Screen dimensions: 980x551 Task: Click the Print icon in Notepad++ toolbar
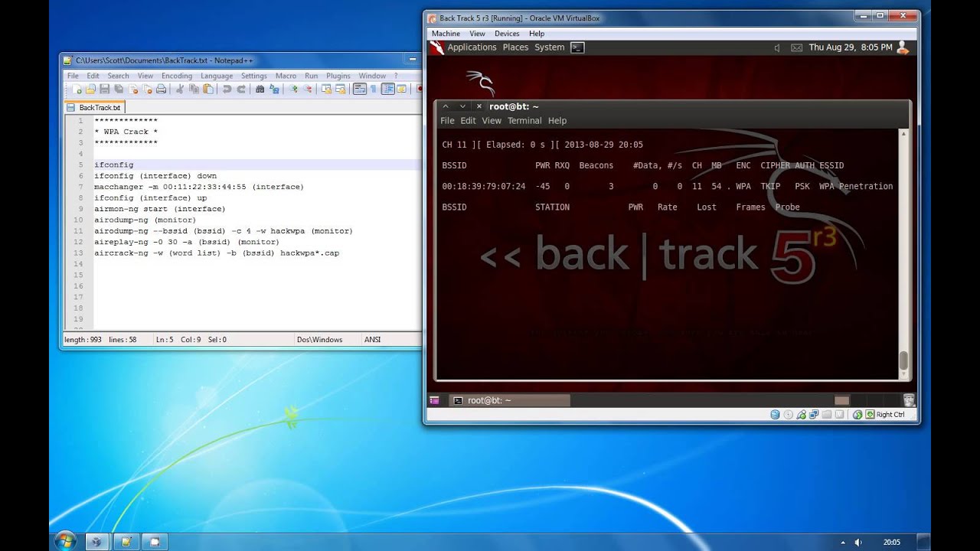click(x=161, y=89)
